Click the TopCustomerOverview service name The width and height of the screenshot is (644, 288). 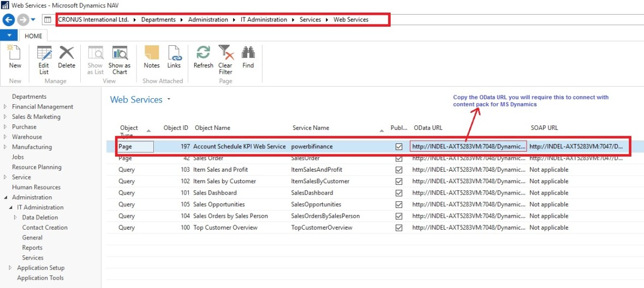coord(321,227)
